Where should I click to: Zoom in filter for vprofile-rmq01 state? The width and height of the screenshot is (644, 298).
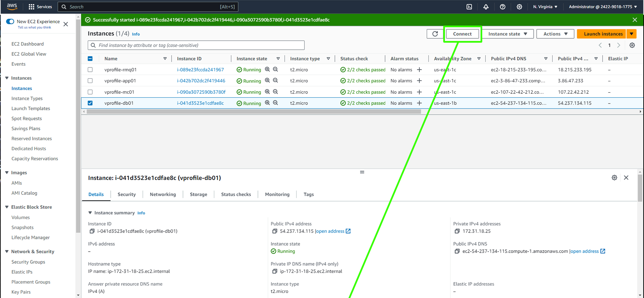point(267,70)
